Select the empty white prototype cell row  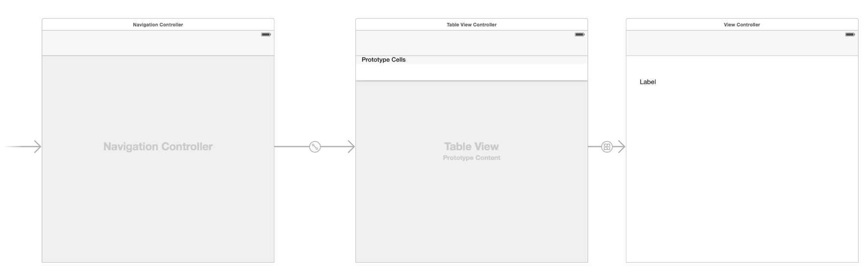click(x=471, y=72)
